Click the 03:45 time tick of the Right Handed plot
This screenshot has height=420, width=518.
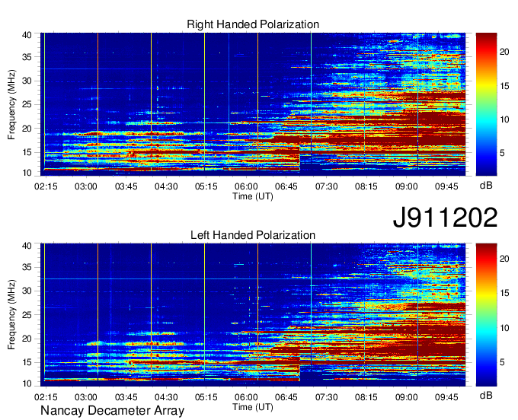coord(126,186)
